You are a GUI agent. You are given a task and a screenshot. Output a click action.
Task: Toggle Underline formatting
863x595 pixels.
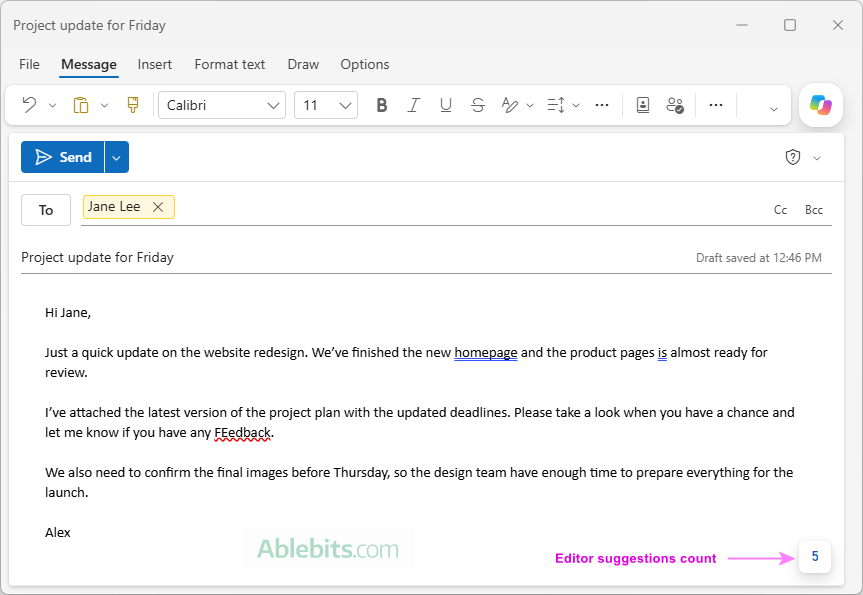446,105
